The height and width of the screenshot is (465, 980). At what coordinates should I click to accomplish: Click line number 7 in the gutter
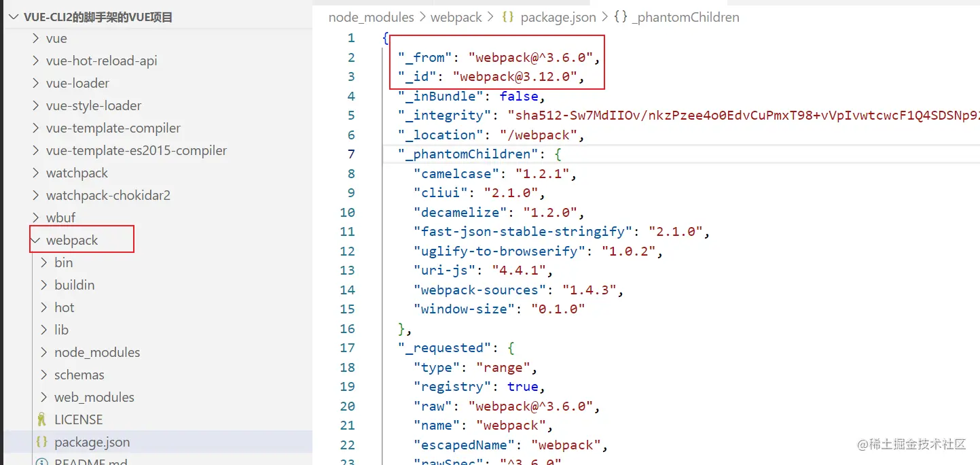(x=351, y=154)
